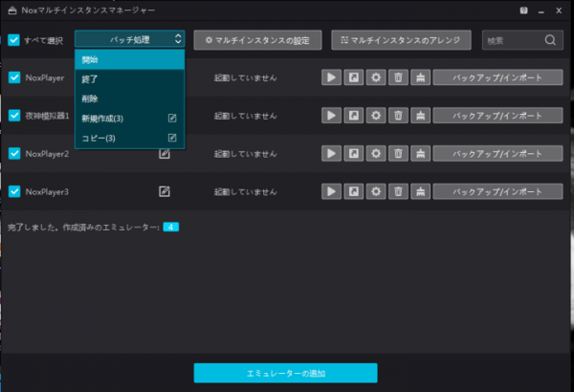Open マルチインスタンスの設定 button
Image resolution: width=574 pixels, height=392 pixels.
pos(257,40)
